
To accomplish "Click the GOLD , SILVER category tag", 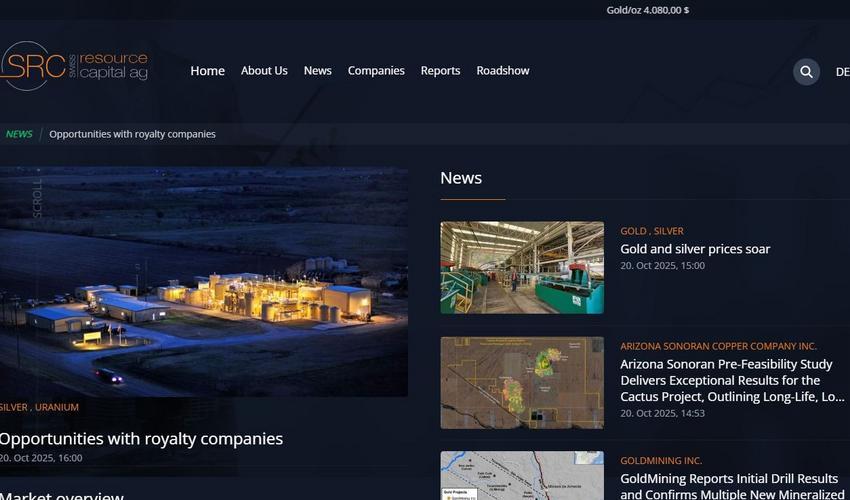I will (652, 231).
